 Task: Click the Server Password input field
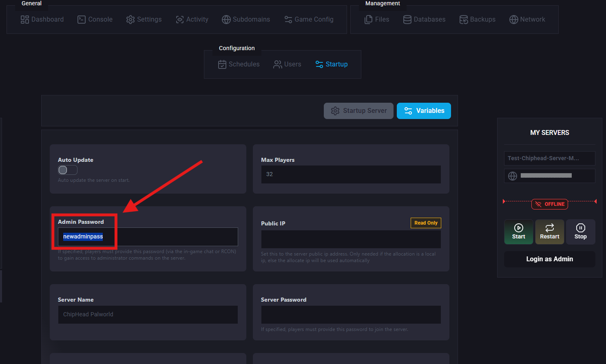351,315
